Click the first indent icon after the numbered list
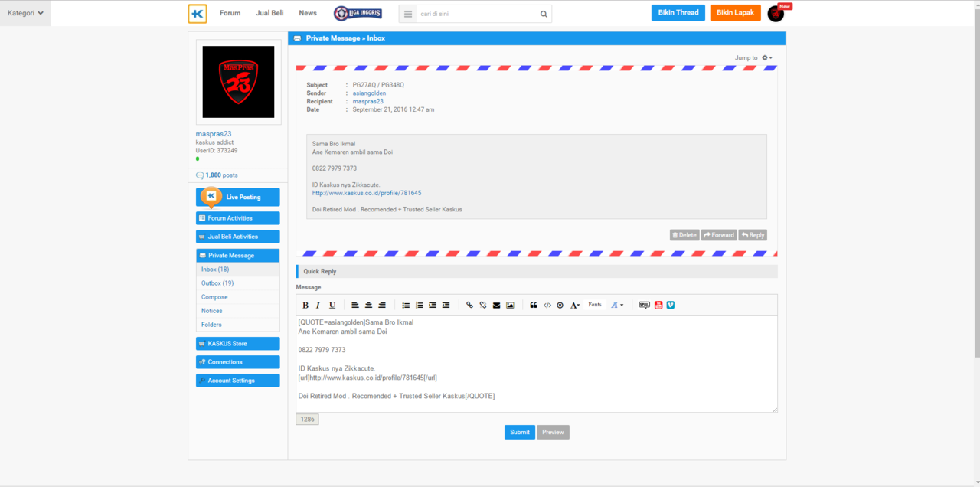Viewport: 980px width, 487px height. coord(433,305)
